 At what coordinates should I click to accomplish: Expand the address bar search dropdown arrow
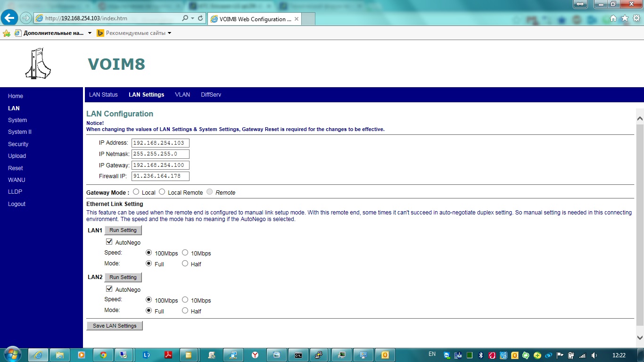[x=192, y=18]
